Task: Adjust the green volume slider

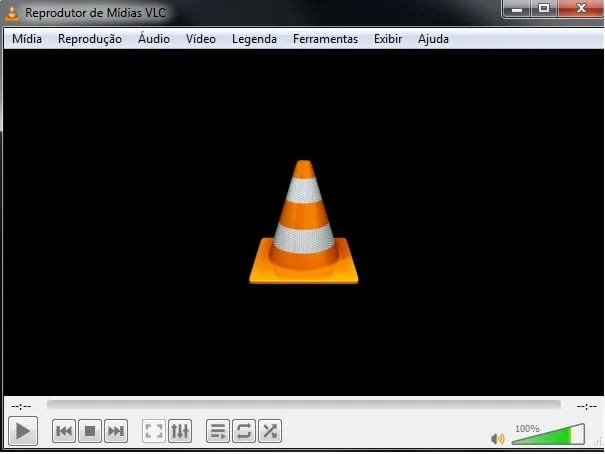Action: point(548,434)
